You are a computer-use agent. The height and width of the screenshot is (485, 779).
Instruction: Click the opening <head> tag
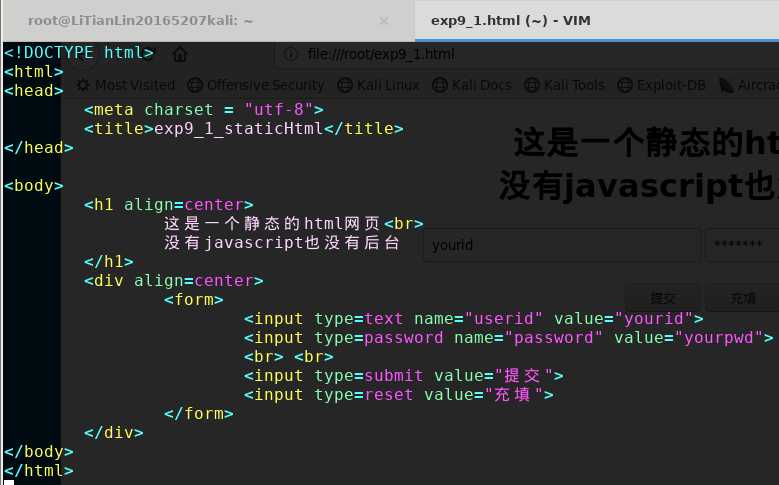(34, 90)
